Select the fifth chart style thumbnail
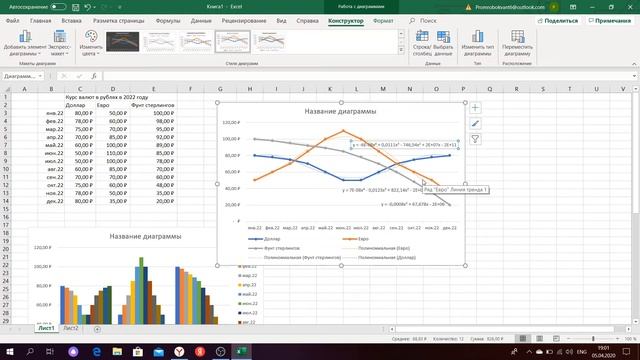 (x=270, y=41)
